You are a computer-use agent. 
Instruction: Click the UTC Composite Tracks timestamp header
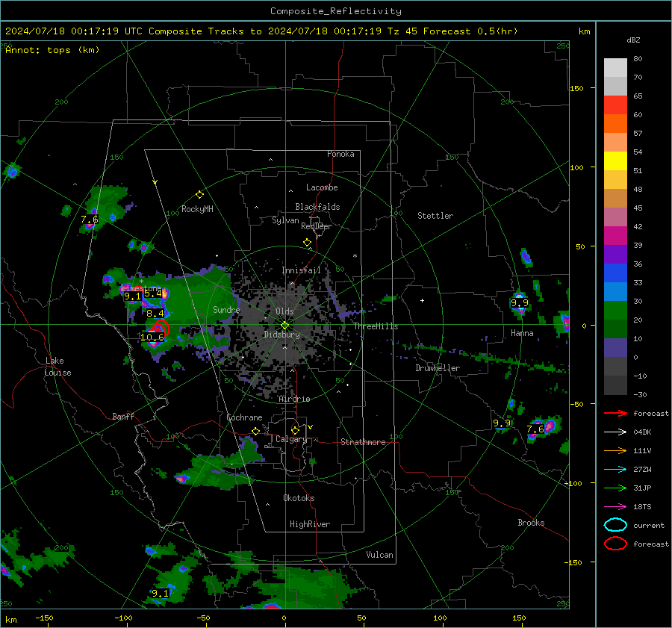(x=261, y=31)
